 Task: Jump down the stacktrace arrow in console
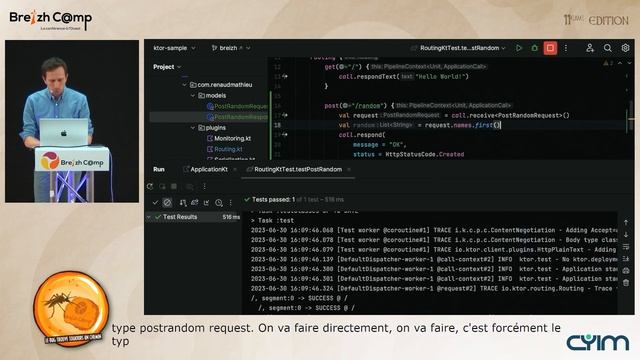coord(626,235)
